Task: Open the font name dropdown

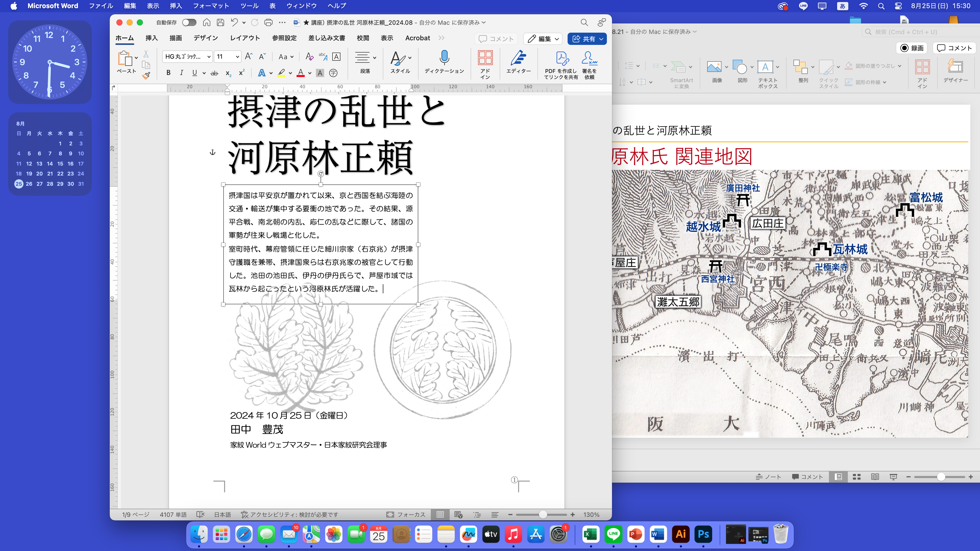Action: 209,57
